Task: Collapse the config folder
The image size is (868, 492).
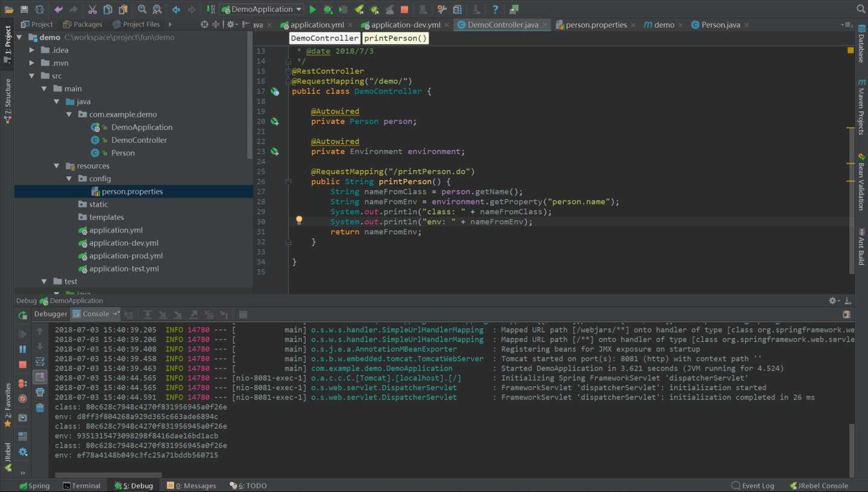Action: [69, 178]
